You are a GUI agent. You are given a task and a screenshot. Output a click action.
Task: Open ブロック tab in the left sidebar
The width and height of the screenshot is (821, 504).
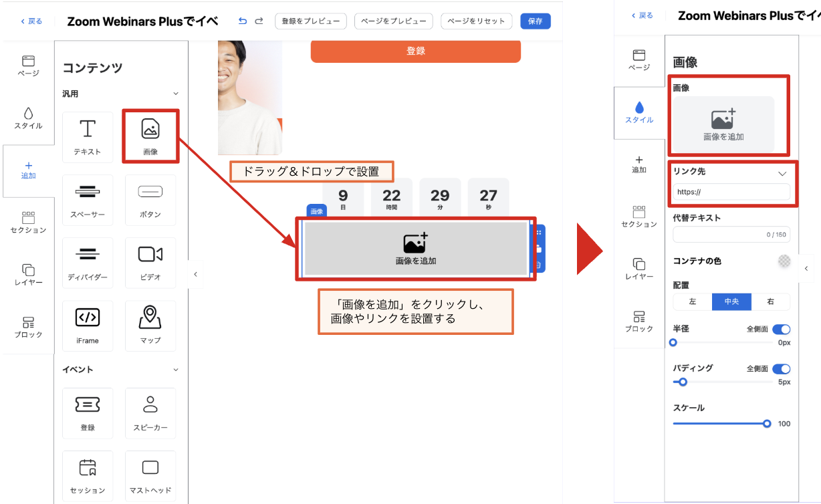tap(28, 327)
